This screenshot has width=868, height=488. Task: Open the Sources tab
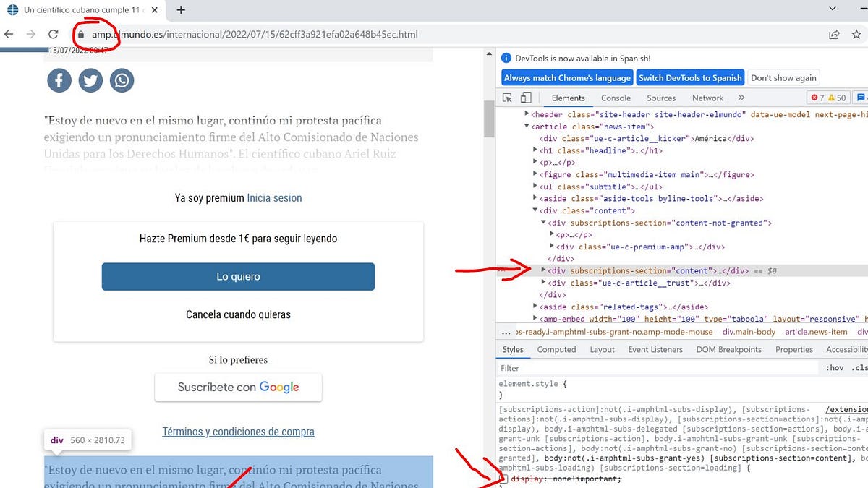click(661, 98)
